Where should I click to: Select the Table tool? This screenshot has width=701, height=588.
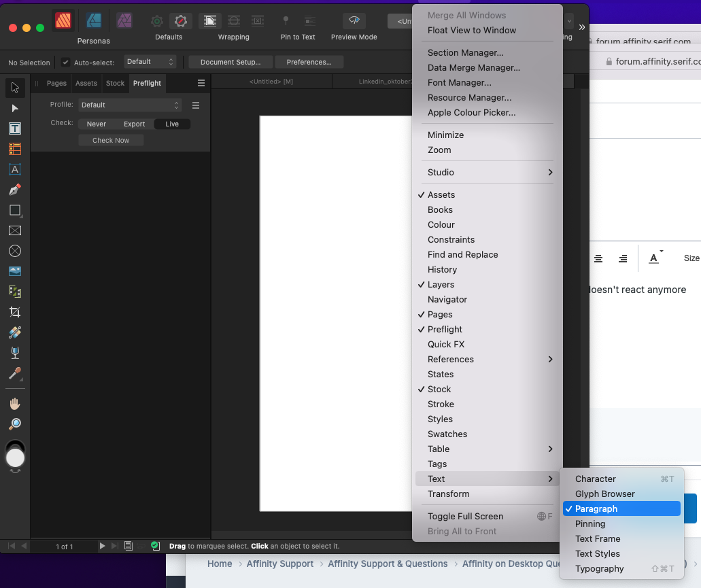[15, 148]
